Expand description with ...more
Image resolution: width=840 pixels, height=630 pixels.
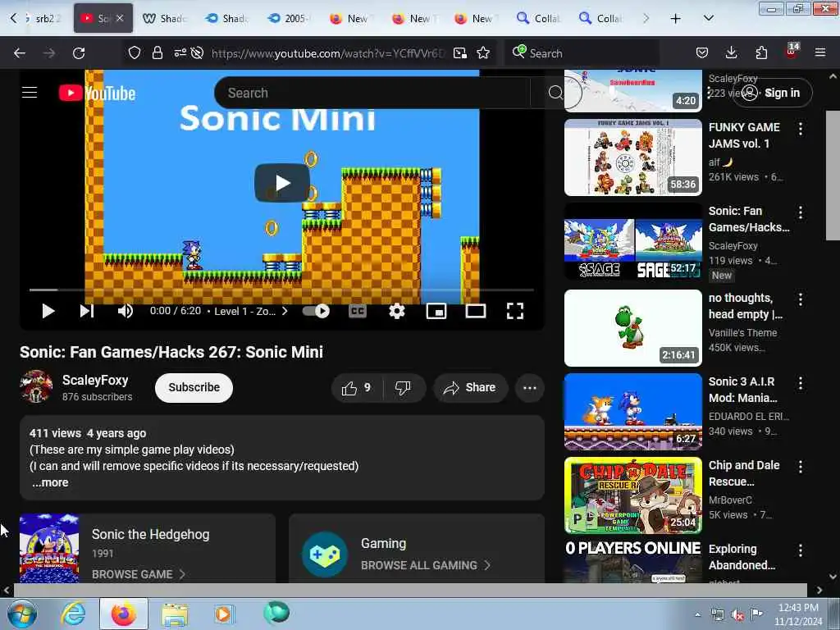point(50,482)
